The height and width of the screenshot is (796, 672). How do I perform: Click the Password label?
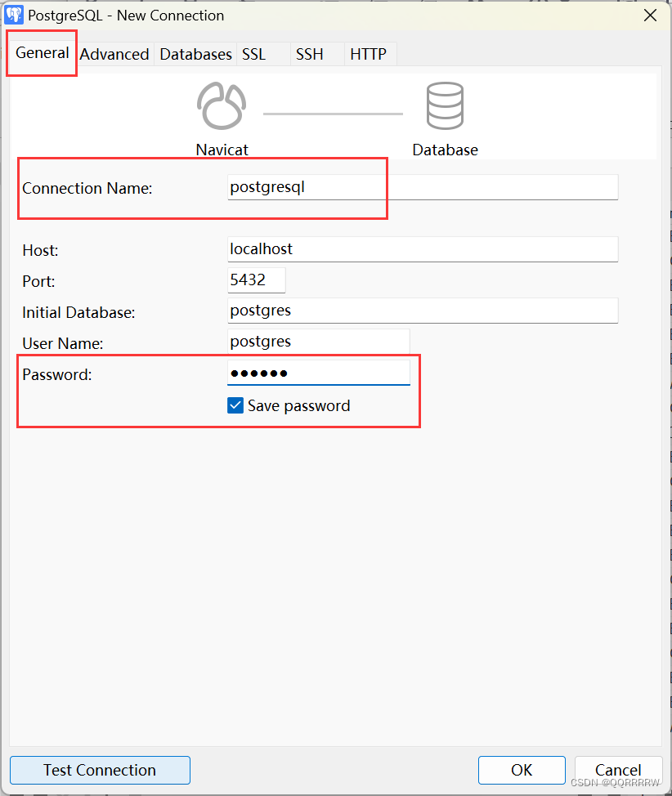[x=57, y=374]
